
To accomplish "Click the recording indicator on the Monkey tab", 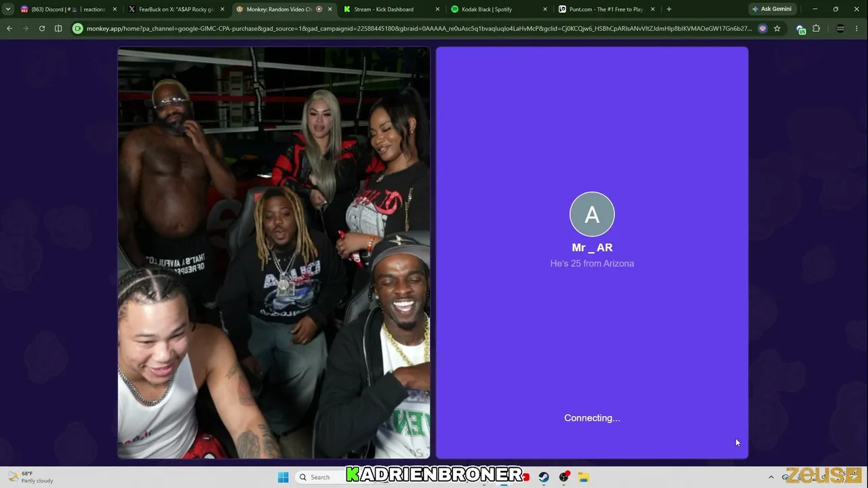I will click(x=319, y=9).
